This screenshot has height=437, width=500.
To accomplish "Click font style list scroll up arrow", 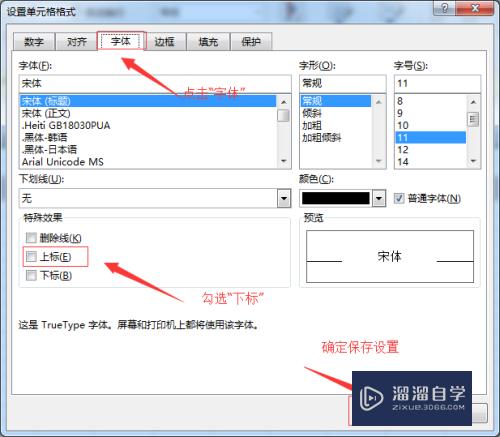I will pos(379,102).
